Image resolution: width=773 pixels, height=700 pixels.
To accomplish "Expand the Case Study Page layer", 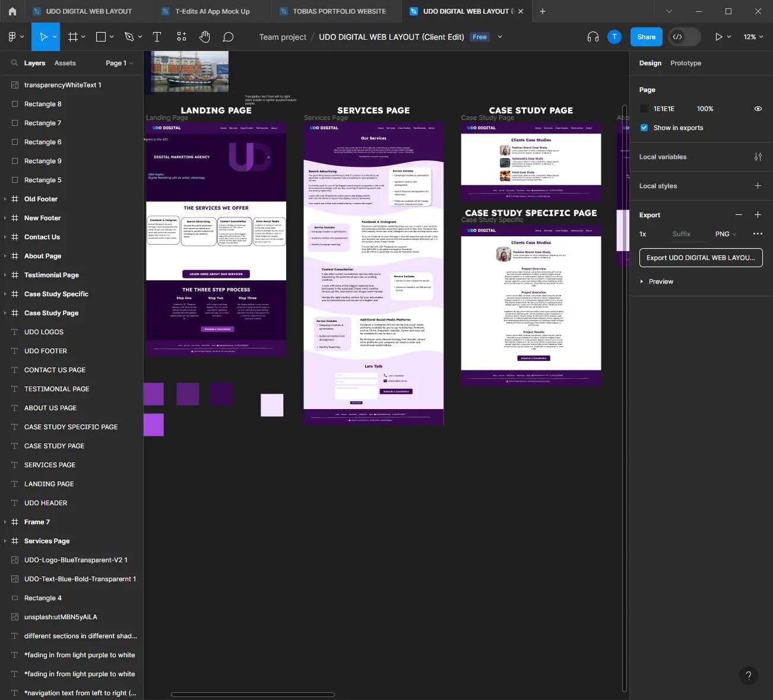I will coord(5,313).
